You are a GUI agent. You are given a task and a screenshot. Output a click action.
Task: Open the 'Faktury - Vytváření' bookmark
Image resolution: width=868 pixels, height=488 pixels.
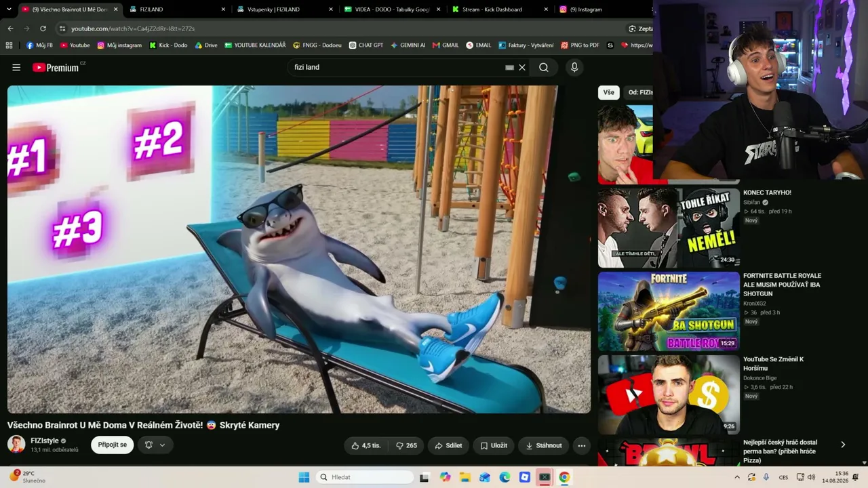tap(526, 45)
